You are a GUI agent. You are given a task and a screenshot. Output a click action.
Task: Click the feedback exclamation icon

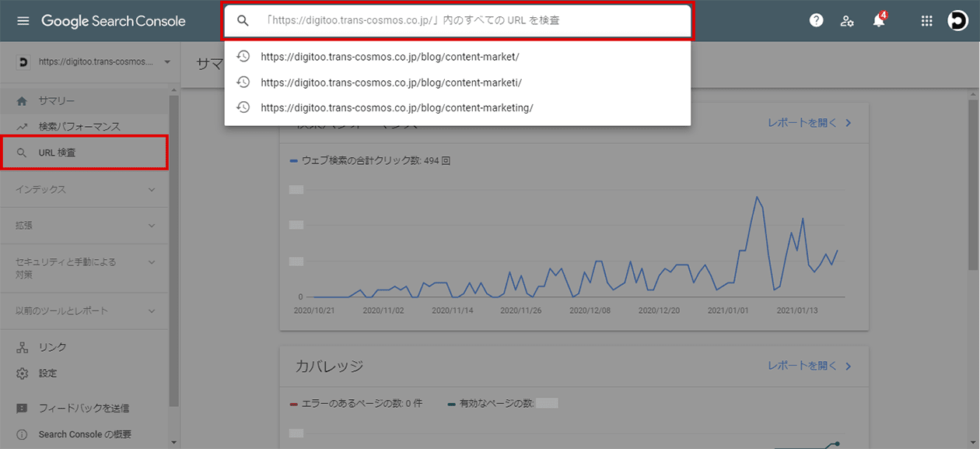tap(22, 408)
